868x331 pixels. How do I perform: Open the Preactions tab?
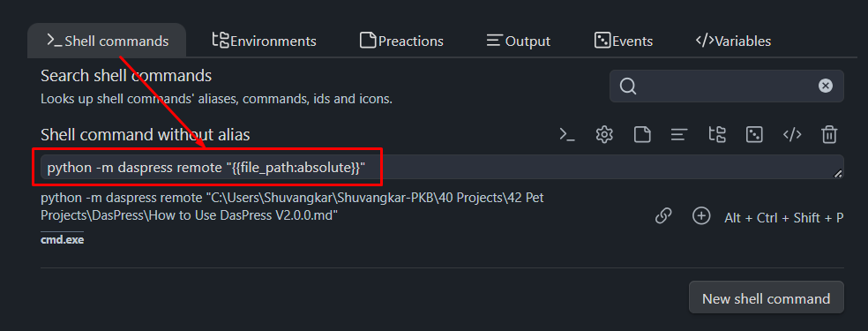click(x=401, y=41)
